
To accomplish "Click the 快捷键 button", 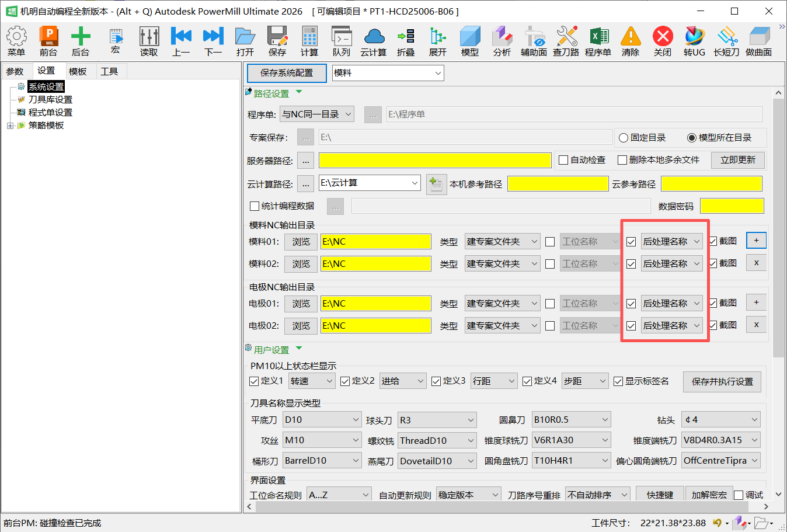I will click(x=660, y=495).
